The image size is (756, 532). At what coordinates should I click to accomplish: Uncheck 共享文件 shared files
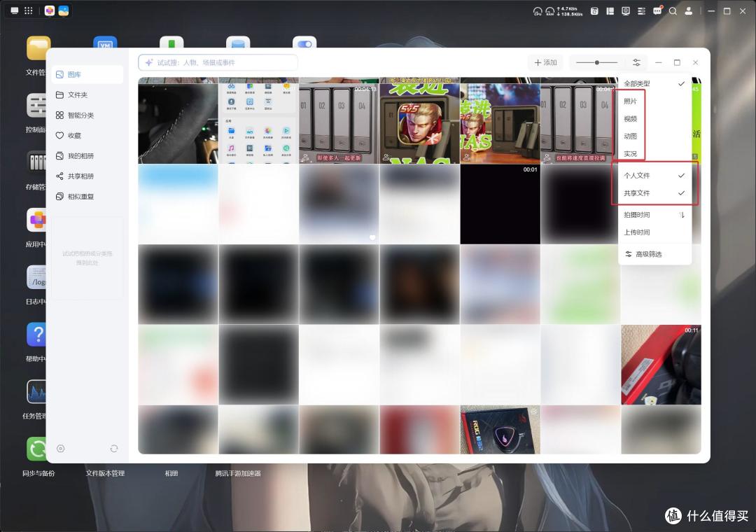point(654,193)
